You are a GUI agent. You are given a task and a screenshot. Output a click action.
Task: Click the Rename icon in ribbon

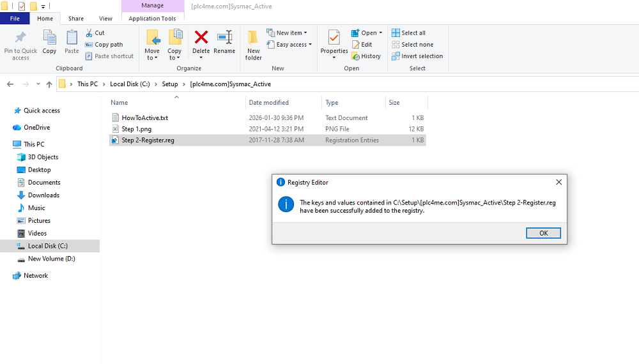(x=224, y=38)
